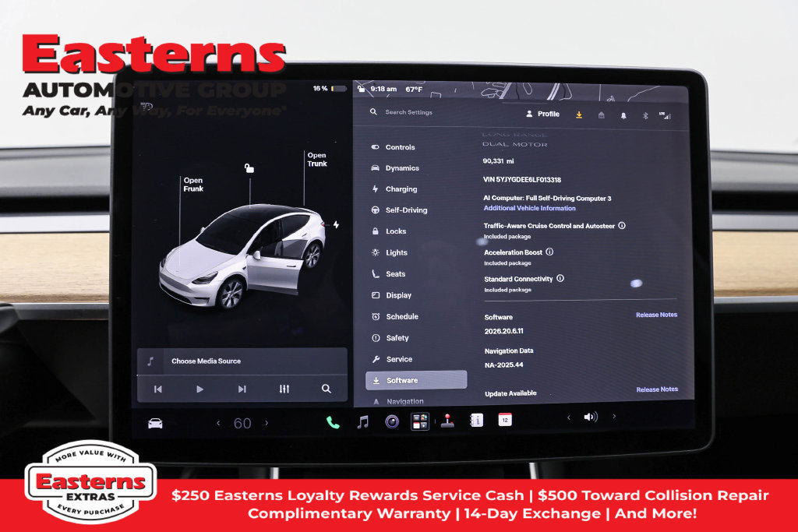The image size is (798, 532).
Task: Select the Software menu item
Action: click(416, 380)
